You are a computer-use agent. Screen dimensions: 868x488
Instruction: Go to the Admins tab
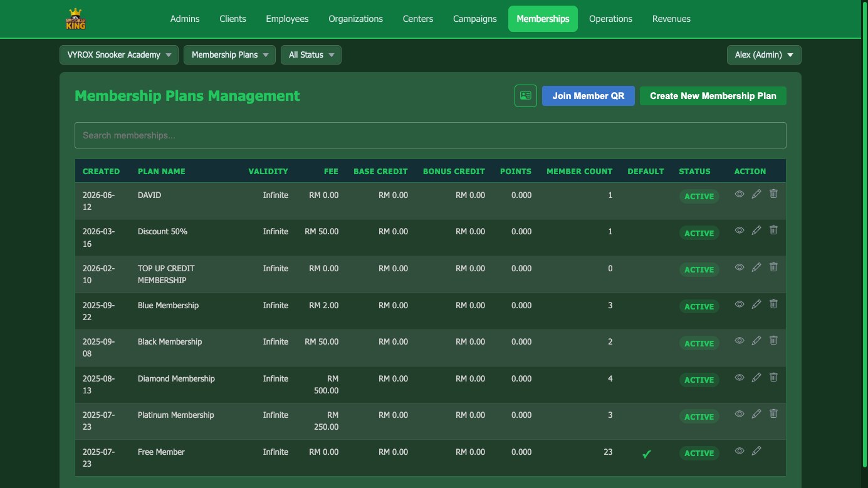click(x=185, y=19)
